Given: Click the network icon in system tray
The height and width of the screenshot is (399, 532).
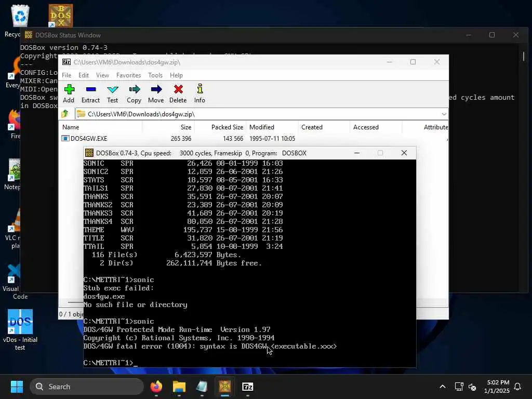Looking at the screenshot, I should (x=459, y=387).
